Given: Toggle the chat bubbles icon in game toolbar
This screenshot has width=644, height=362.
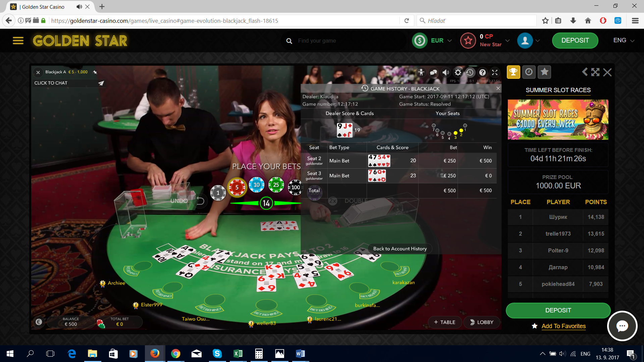Looking at the screenshot, I should point(433,72).
